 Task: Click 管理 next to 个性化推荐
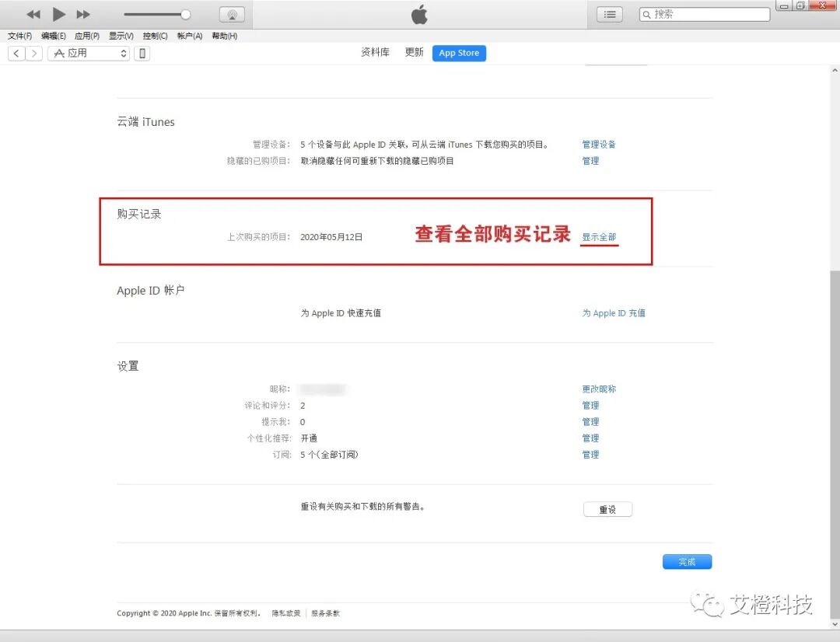point(590,438)
